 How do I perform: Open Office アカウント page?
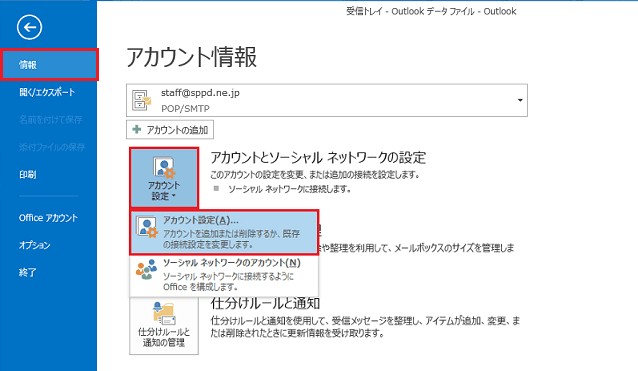[48, 218]
